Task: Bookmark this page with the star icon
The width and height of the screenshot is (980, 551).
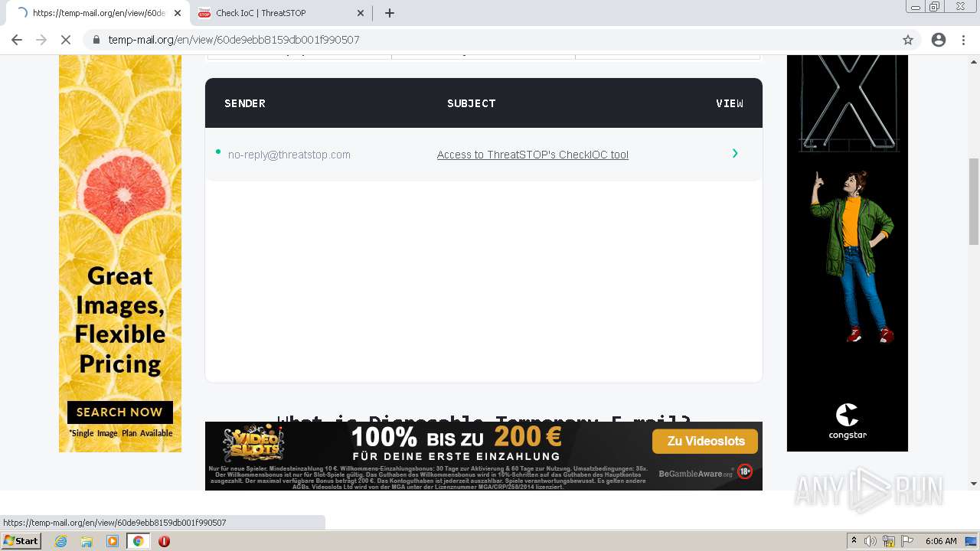Action: 908,40
